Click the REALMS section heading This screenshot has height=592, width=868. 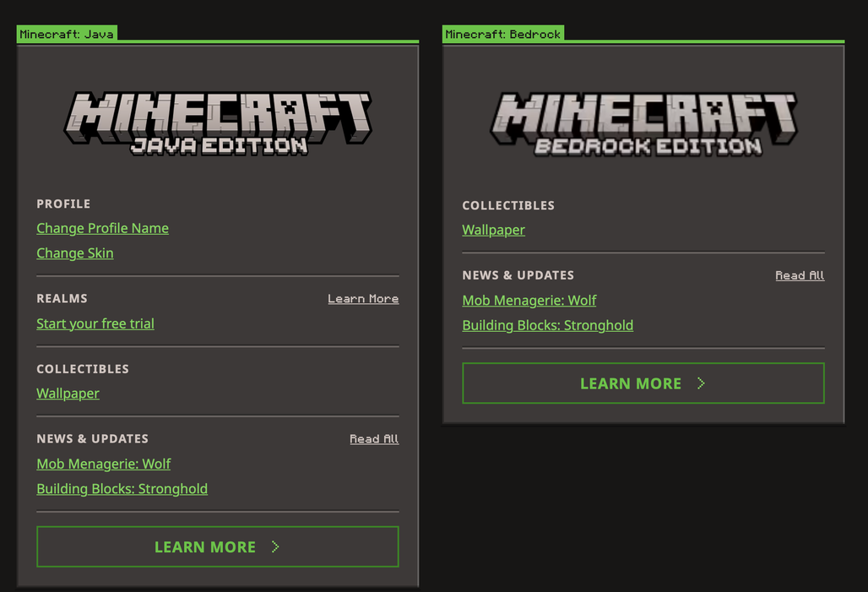[62, 298]
